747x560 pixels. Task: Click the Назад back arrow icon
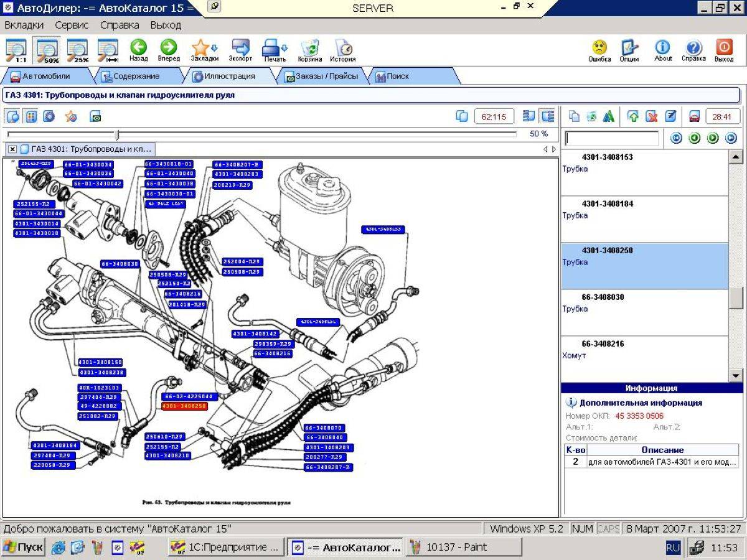[138, 48]
